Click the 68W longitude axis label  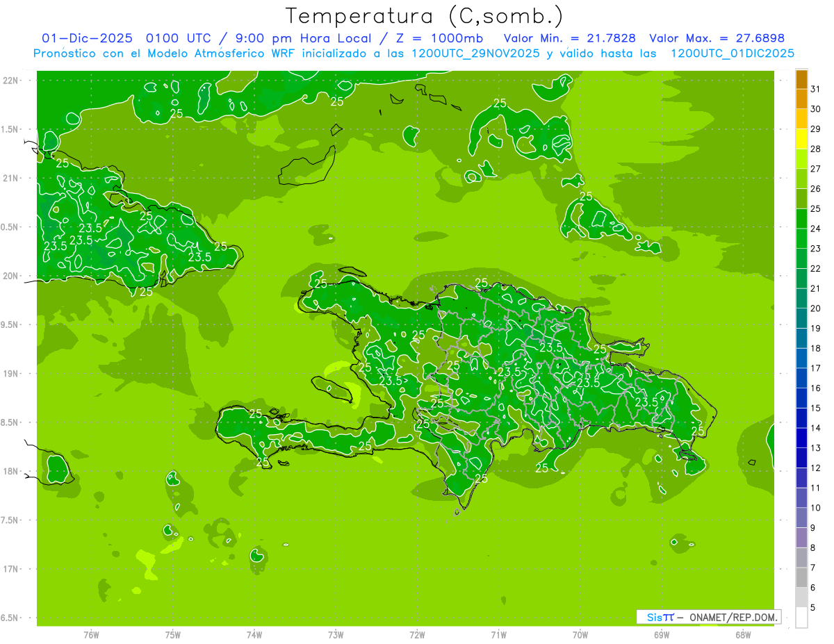tap(743, 635)
